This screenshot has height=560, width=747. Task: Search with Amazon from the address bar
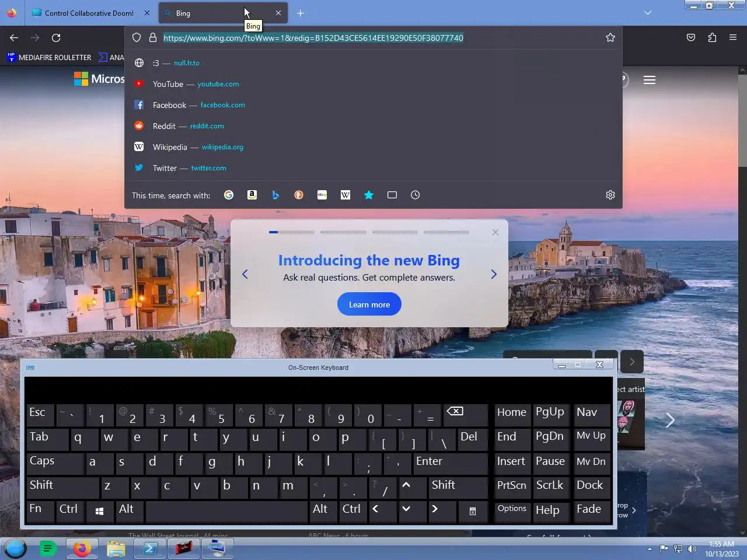(x=252, y=195)
